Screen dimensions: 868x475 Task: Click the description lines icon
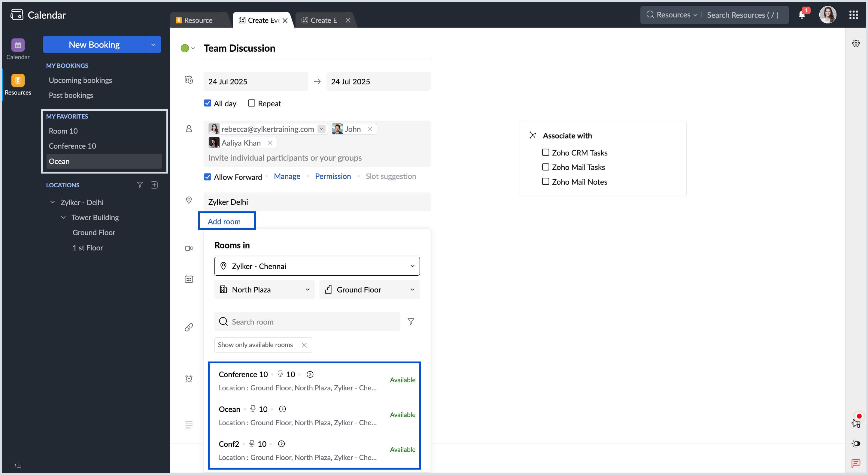(189, 425)
